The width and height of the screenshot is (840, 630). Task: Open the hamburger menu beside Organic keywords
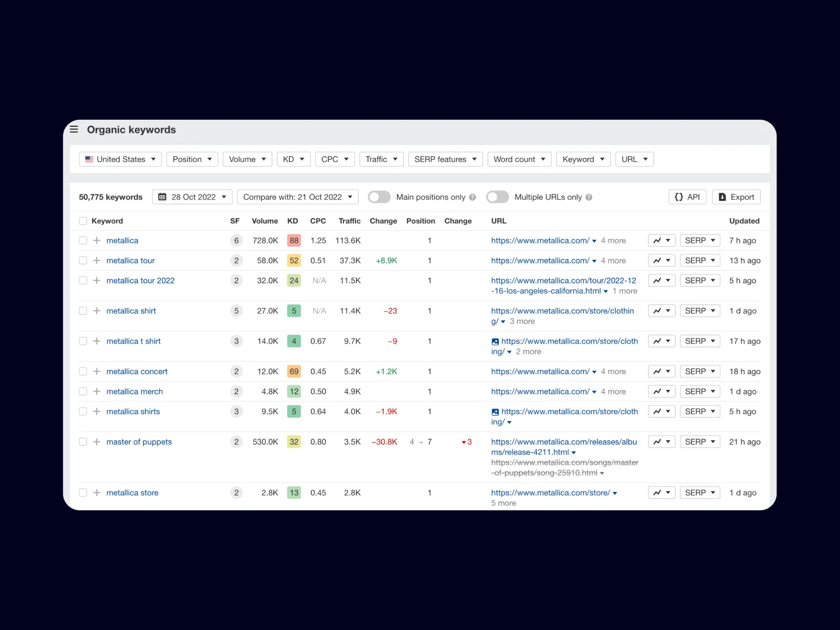point(74,130)
